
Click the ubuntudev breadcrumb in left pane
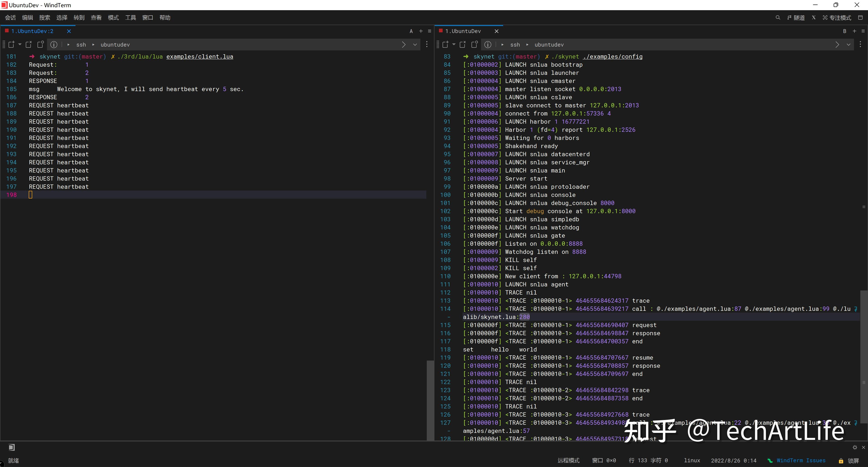115,45
